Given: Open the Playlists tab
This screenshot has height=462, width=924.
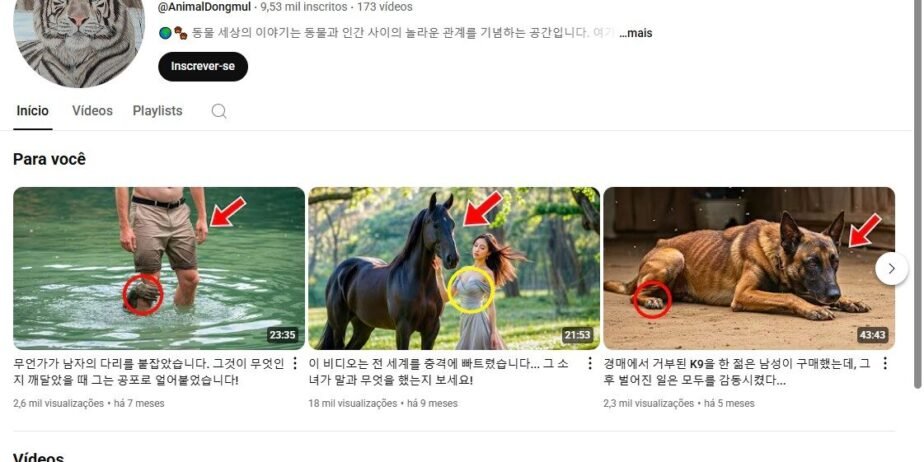Looking at the screenshot, I should pos(157,111).
